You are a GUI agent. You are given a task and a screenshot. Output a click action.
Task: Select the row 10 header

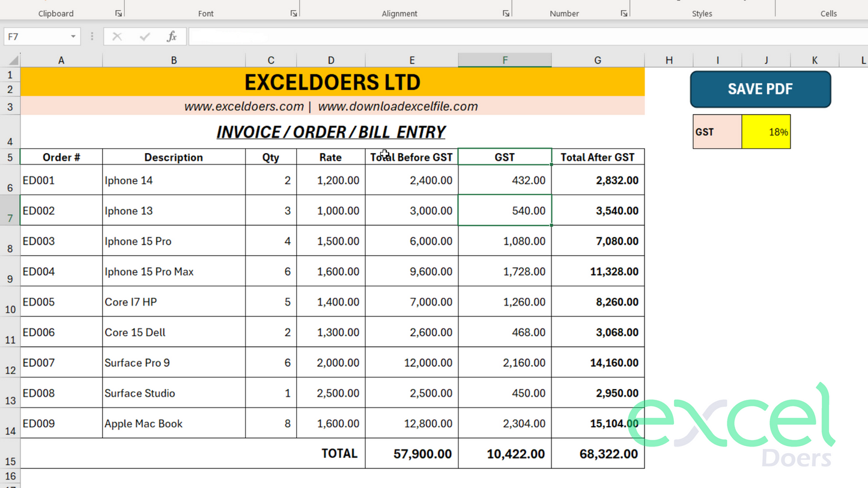[x=10, y=302]
